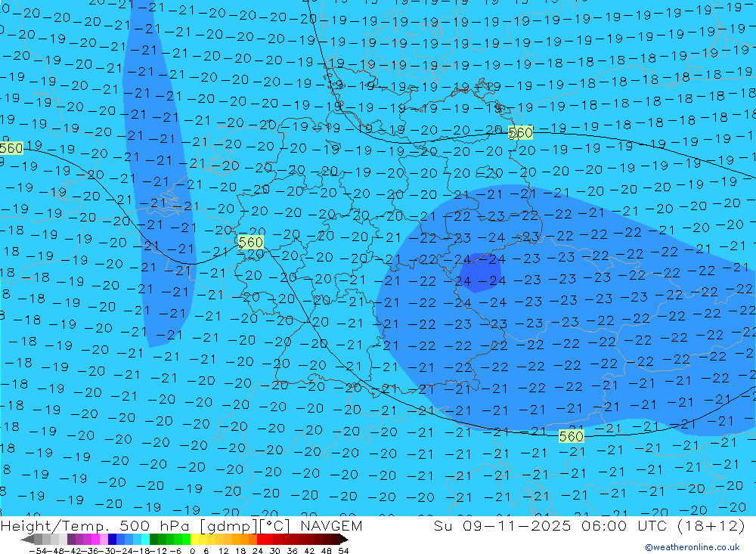Screen dimensions: 756x554
Task: Click the 36 legend scale label
Action: click(292, 551)
